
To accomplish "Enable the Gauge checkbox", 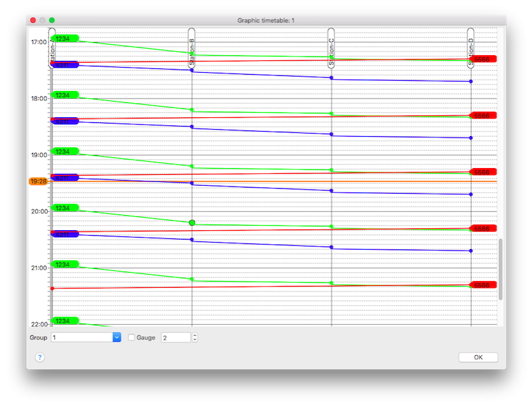I will click(x=132, y=337).
